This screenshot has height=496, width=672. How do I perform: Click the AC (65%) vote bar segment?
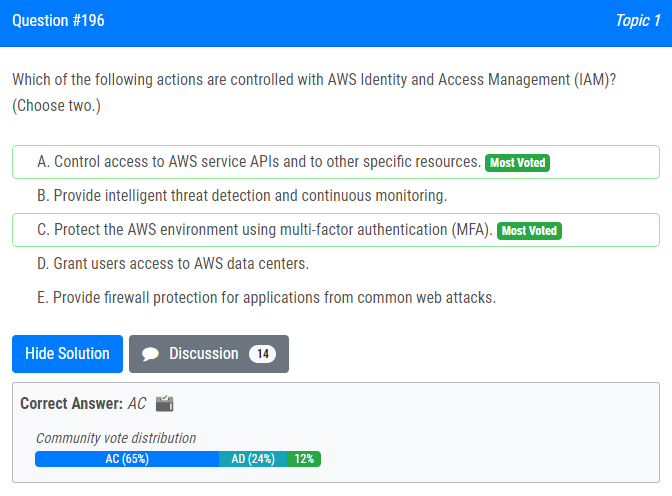tap(127, 459)
